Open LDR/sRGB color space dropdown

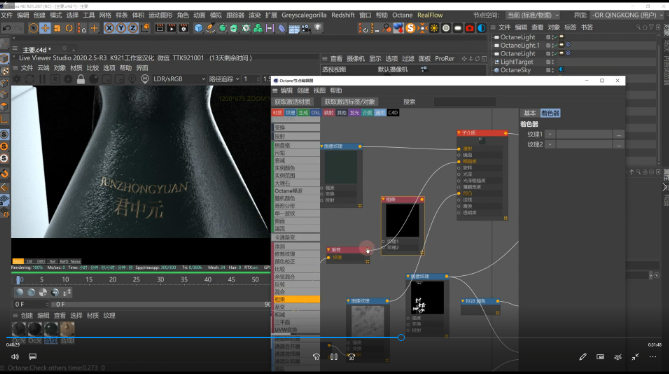coord(179,79)
